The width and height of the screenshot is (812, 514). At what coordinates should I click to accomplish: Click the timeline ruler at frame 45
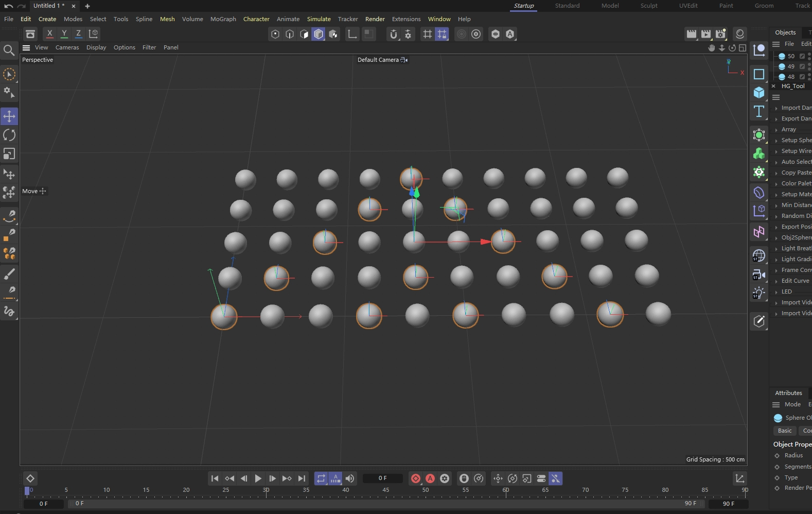386,491
